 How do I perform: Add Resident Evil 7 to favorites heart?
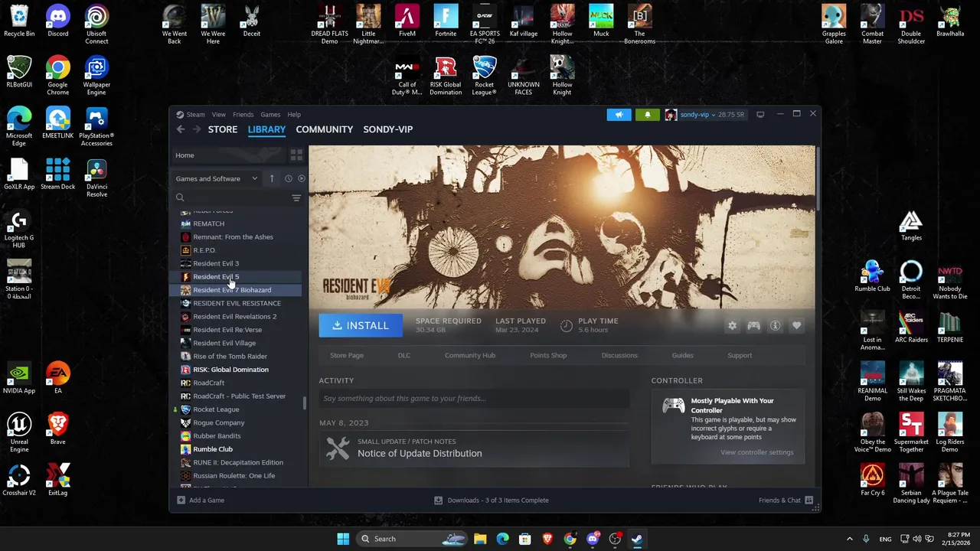pyautogui.click(x=796, y=326)
